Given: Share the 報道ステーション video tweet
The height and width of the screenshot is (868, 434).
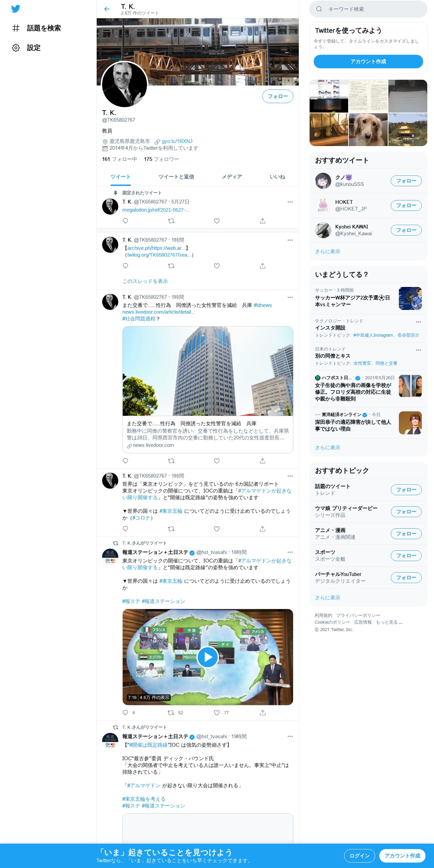Looking at the screenshot, I should (263, 713).
